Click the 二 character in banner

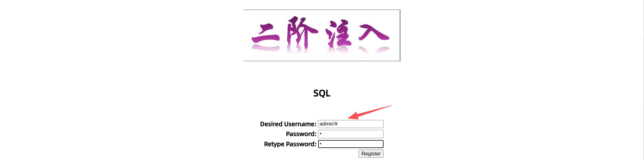(266, 34)
